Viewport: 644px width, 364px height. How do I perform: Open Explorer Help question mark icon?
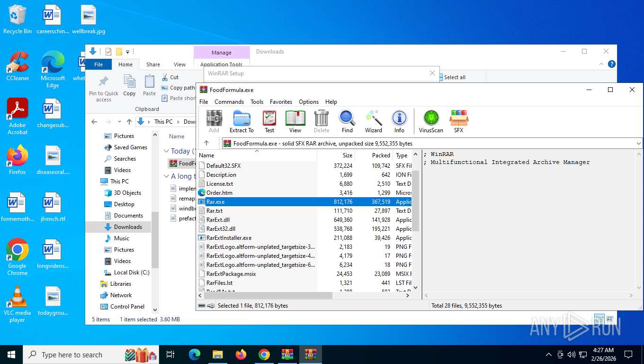pyautogui.click(x=612, y=64)
